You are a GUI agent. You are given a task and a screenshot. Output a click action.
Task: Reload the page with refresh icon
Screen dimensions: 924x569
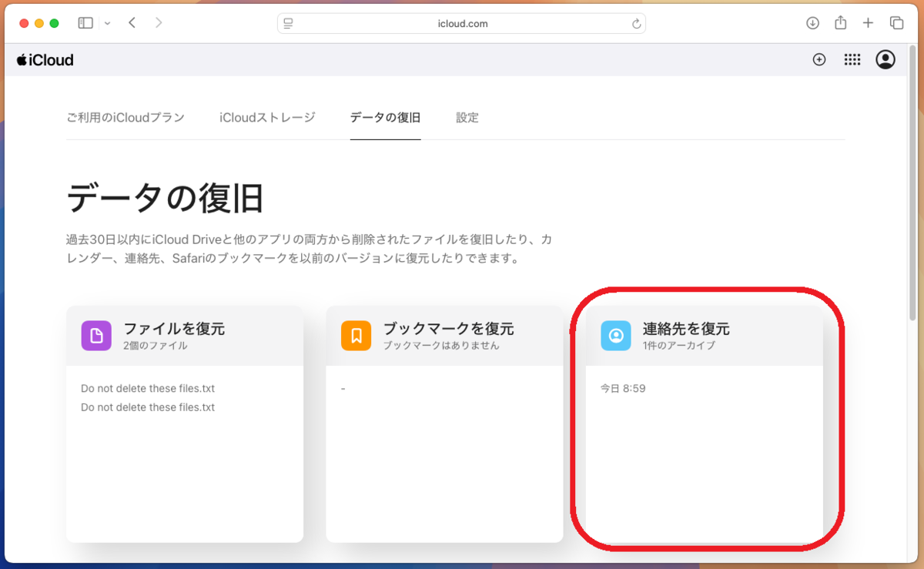tap(636, 24)
